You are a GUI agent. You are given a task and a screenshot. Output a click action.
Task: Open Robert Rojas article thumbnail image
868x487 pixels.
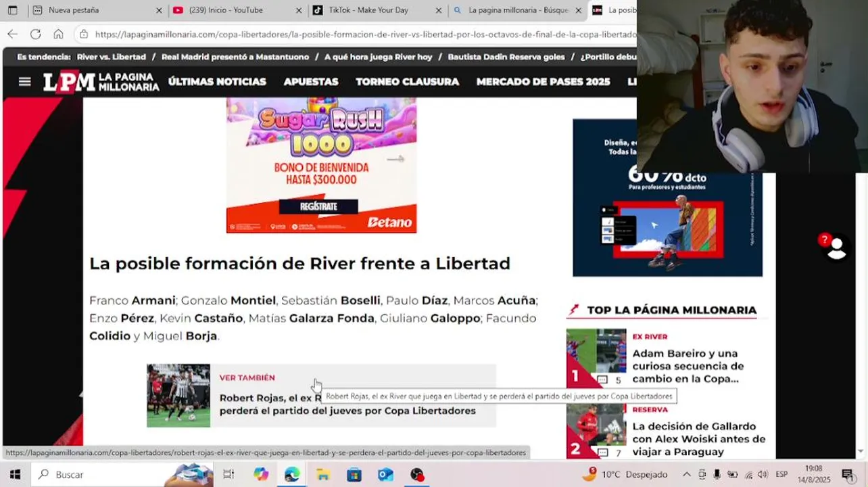click(x=178, y=396)
